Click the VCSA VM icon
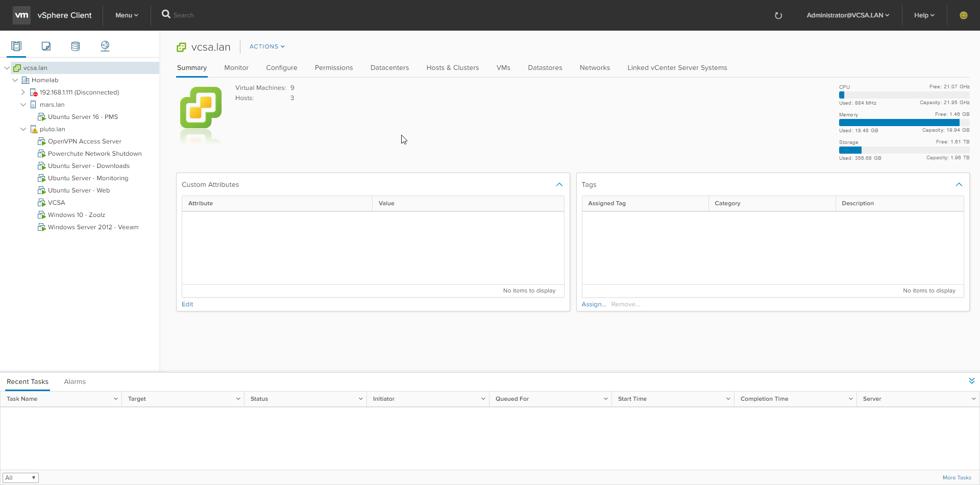 tap(42, 203)
